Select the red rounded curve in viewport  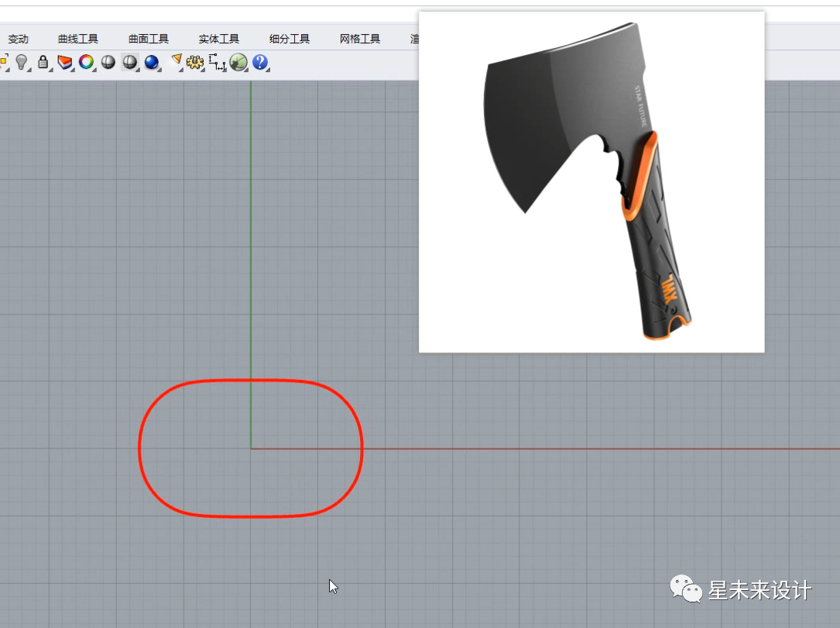click(x=250, y=380)
